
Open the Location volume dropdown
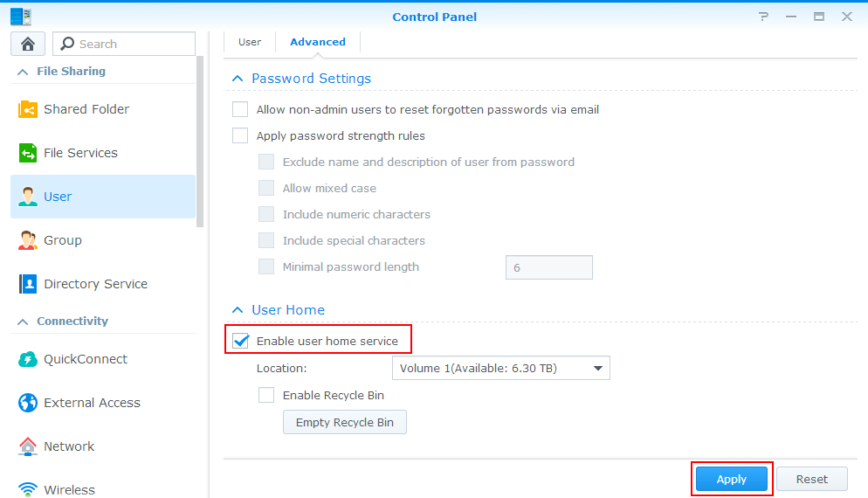(501, 368)
